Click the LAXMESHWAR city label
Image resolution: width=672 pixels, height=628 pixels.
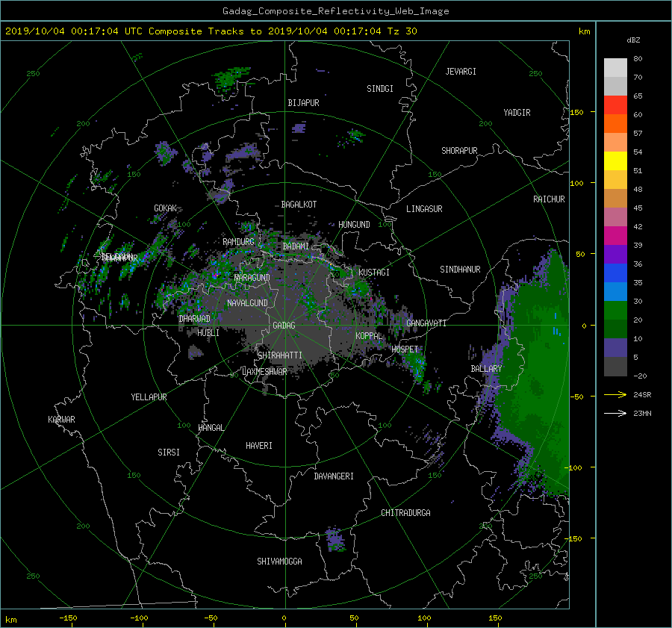pyautogui.click(x=264, y=372)
